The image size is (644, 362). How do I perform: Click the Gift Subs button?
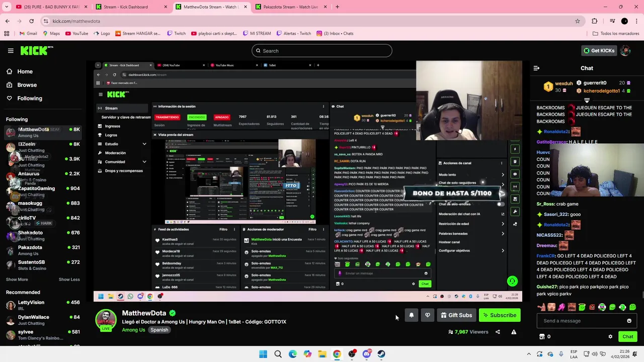(x=456, y=315)
